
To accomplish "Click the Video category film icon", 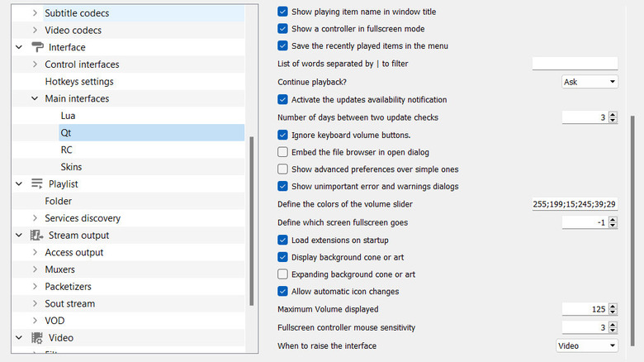I will (37, 337).
